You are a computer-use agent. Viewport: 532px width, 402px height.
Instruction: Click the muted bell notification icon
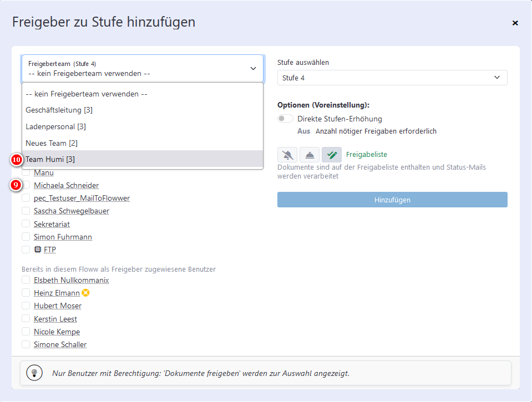click(287, 155)
